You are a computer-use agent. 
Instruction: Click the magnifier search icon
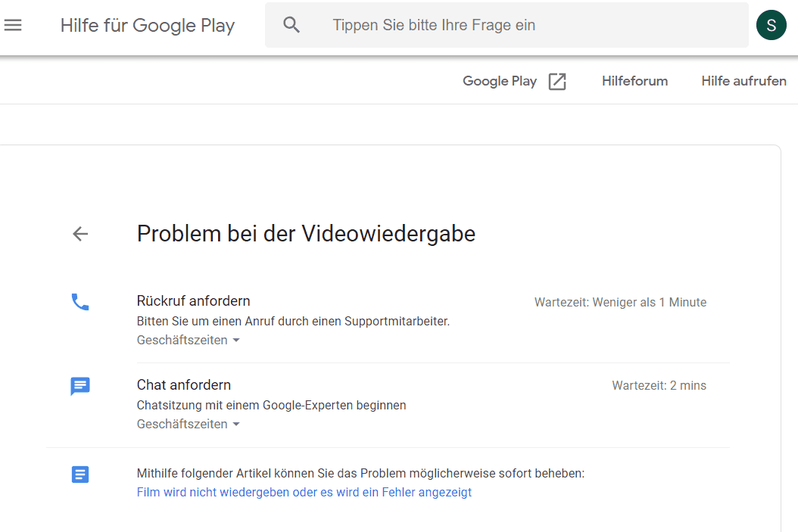(291, 25)
